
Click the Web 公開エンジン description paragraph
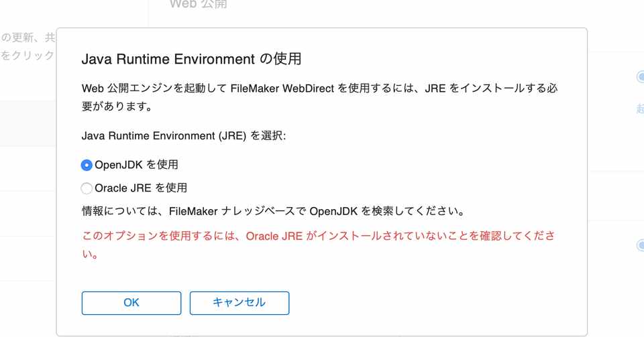pyautogui.click(x=319, y=97)
